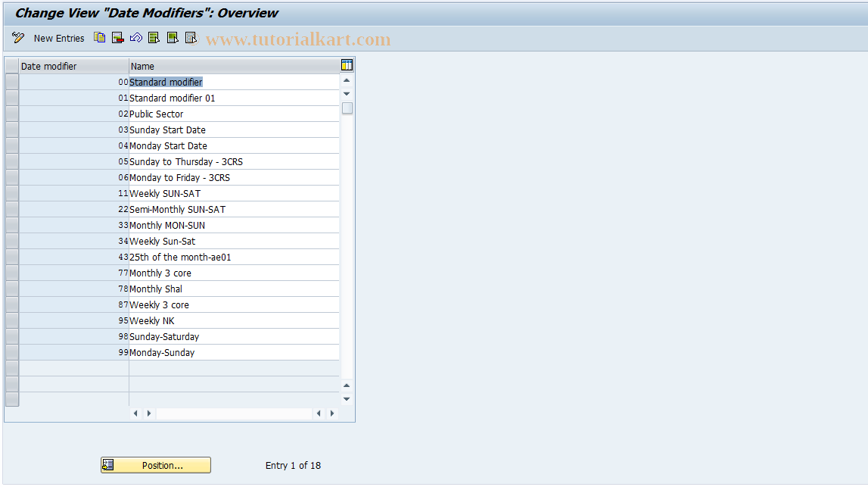Click the 'Weekly Sun-Sat' name cell
This screenshot has height=487, width=868.
[x=234, y=242]
